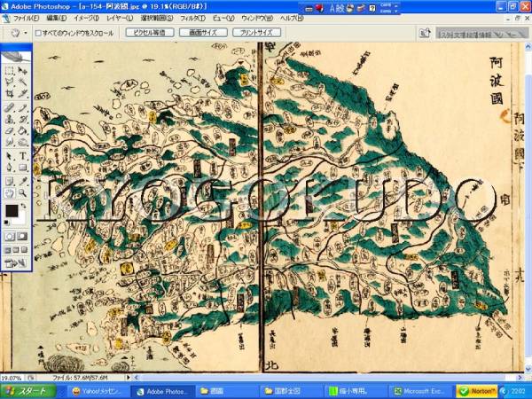Switch to Standard mode editing
This screenshot has height=399, width=532.
click(10, 237)
